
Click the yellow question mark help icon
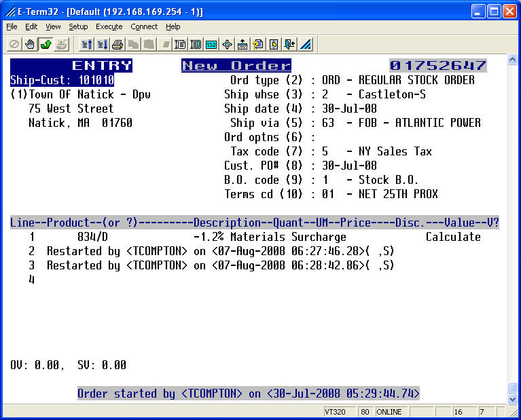pos(258,44)
